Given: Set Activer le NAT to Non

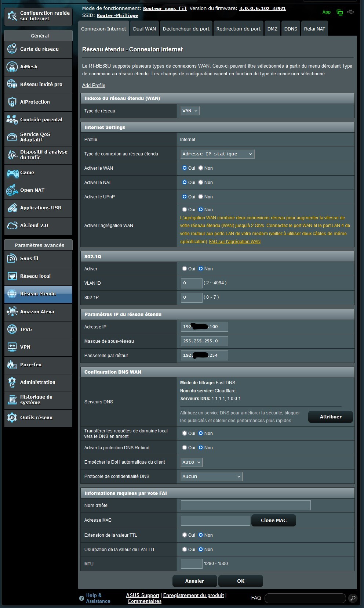Looking at the screenshot, I should 201,182.
